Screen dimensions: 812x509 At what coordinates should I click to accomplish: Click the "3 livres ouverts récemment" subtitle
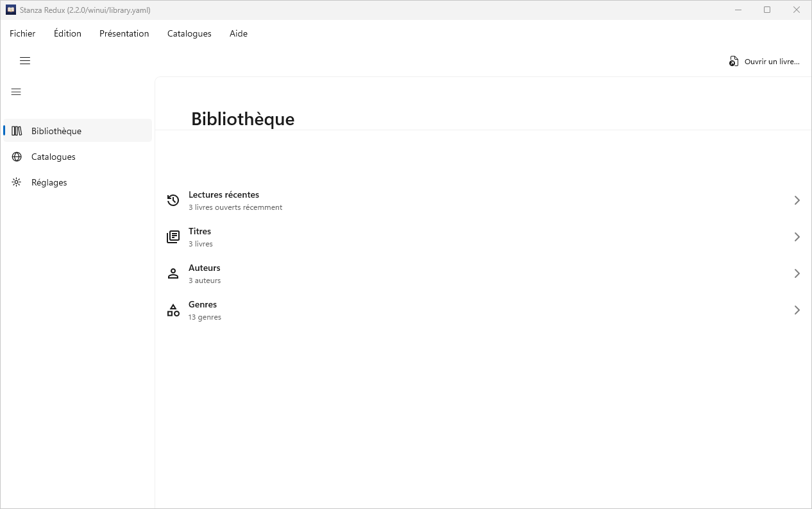[235, 207]
